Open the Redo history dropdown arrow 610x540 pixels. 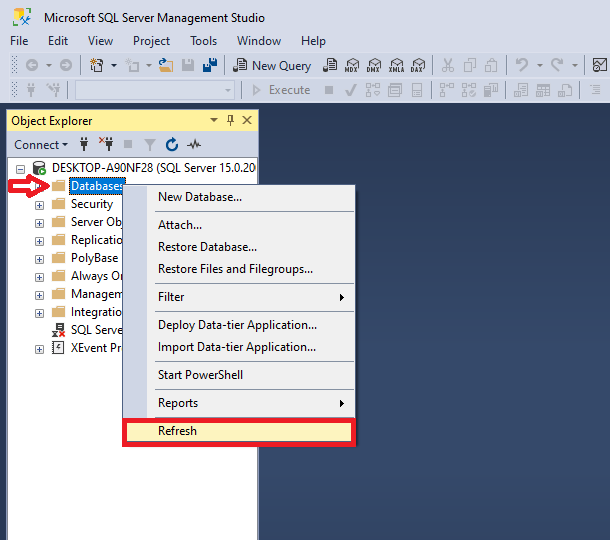575,65
